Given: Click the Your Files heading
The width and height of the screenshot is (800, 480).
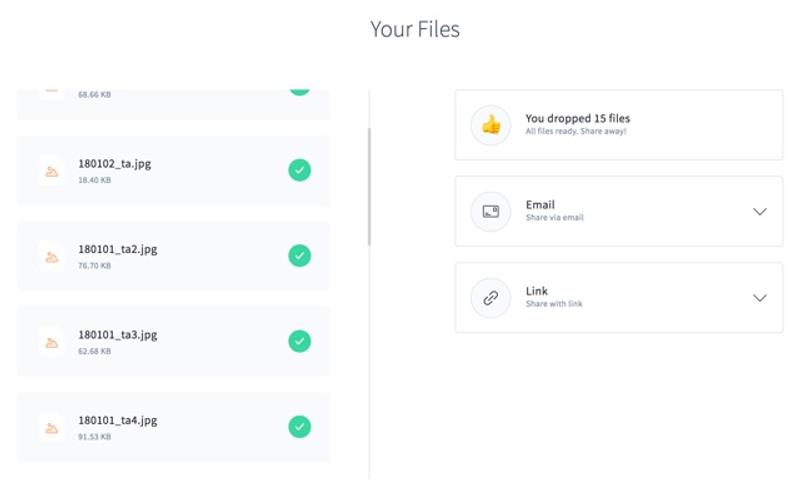Looking at the screenshot, I should click(x=415, y=29).
